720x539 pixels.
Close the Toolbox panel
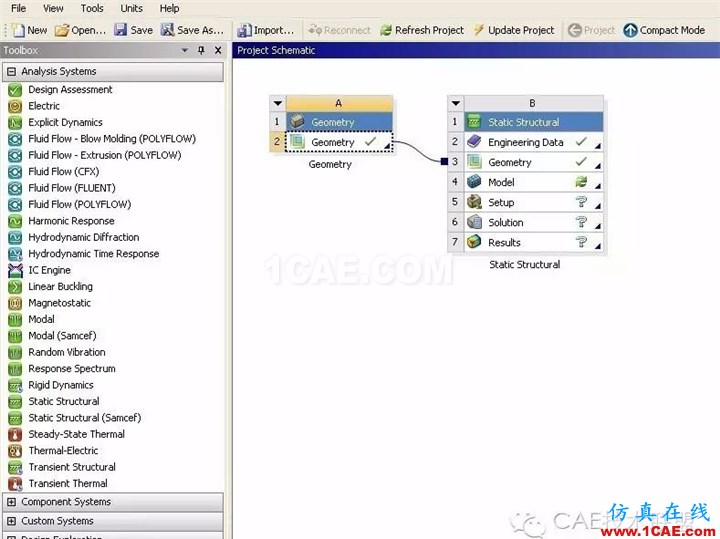[x=218, y=50]
